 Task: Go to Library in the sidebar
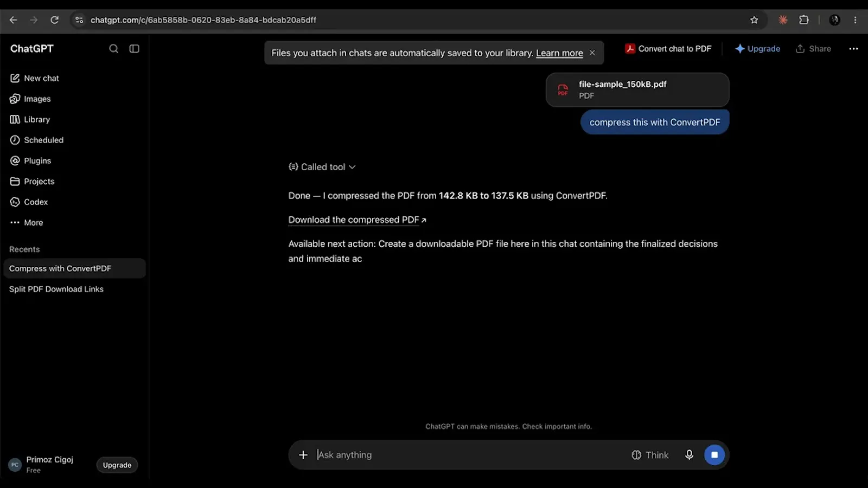pos(30,119)
